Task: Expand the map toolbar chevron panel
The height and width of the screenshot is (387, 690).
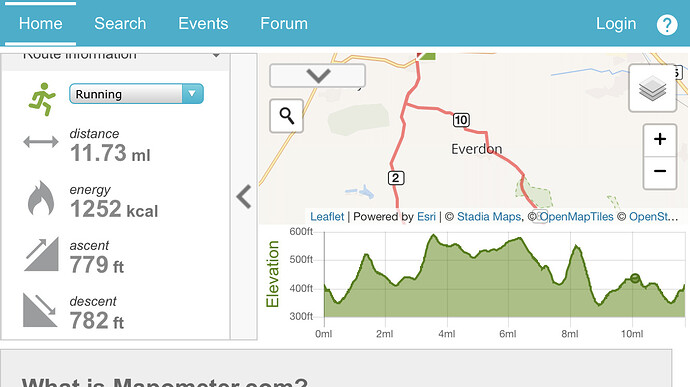Action: (317, 76)
